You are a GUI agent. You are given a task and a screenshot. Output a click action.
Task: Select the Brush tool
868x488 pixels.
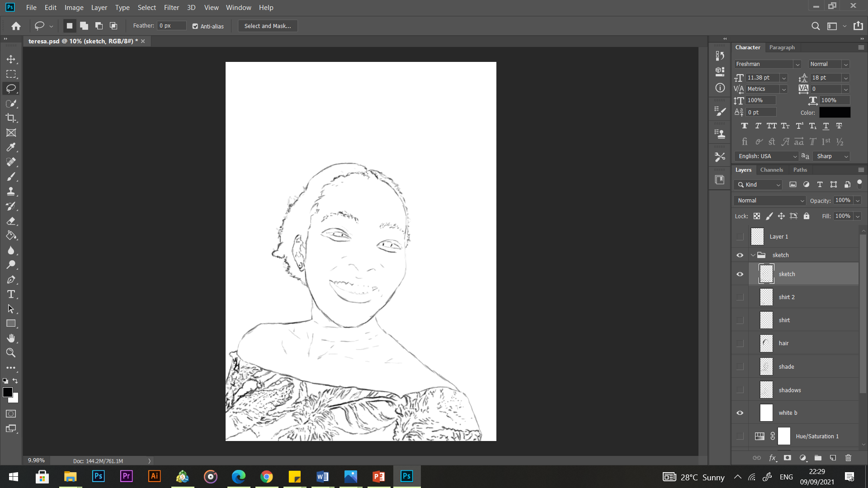click(x=11, y=176)
